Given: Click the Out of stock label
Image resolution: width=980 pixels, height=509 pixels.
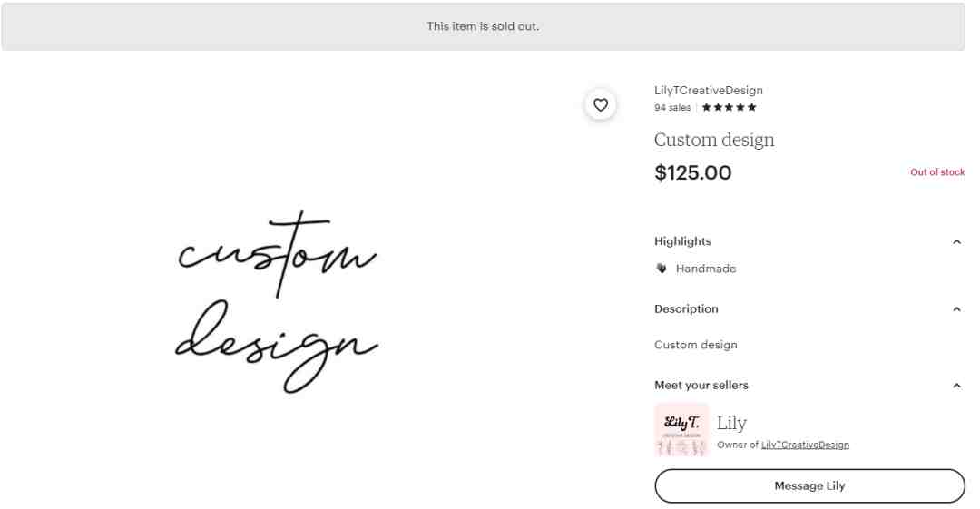Looking at the screenshot, I should click(x=936, y=172).
